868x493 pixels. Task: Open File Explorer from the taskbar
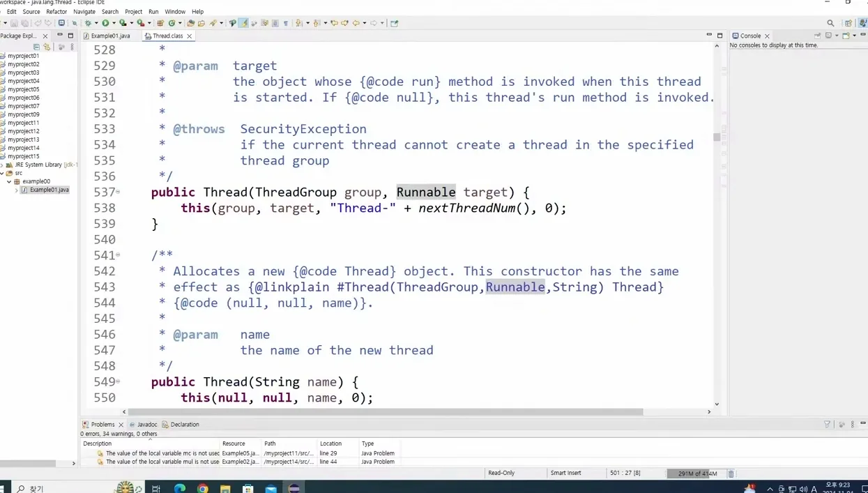pyautogui.click(x=225, y=488)
